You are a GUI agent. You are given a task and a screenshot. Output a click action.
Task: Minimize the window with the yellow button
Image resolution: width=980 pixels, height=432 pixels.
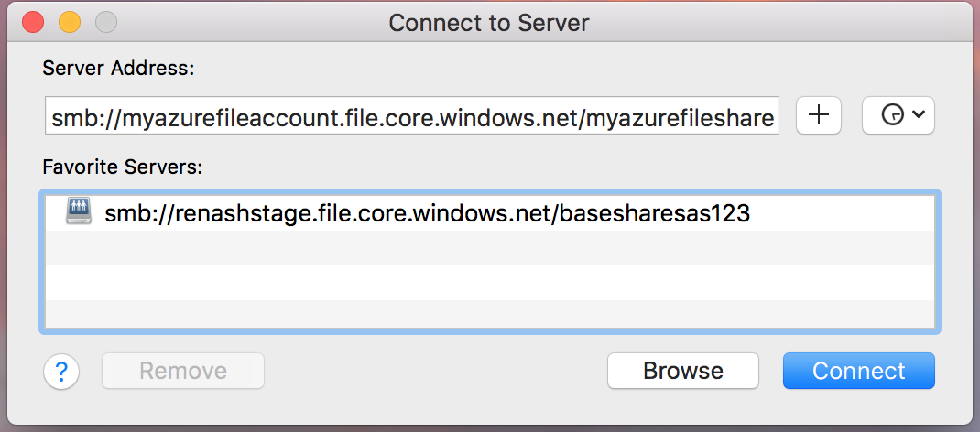click(70, 22)
